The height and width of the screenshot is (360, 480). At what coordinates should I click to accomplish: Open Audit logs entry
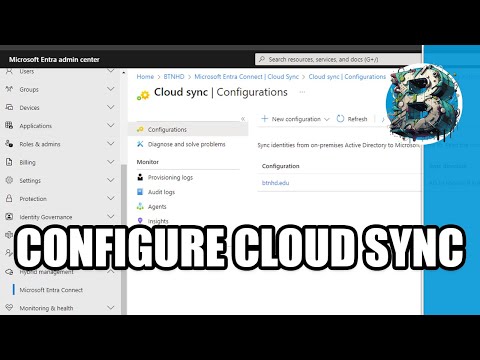pyautogui.click(x=161, y=192)
